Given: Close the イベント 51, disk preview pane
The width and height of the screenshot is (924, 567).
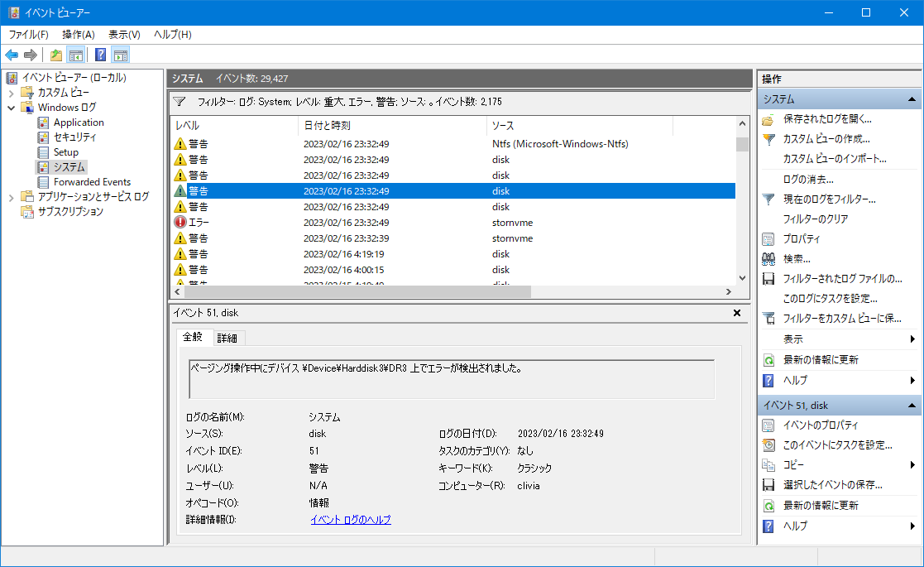Looking at the screenshot, I should [736, 313].
